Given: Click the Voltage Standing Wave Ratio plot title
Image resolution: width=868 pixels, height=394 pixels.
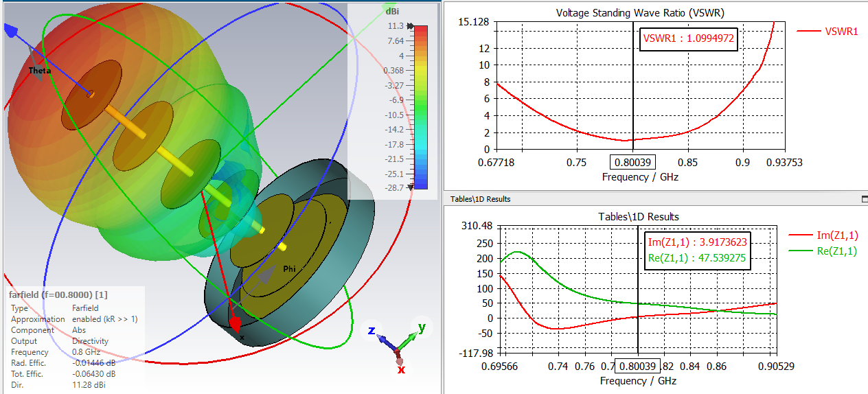Looking at the screenshot, I should pos(640,12).
